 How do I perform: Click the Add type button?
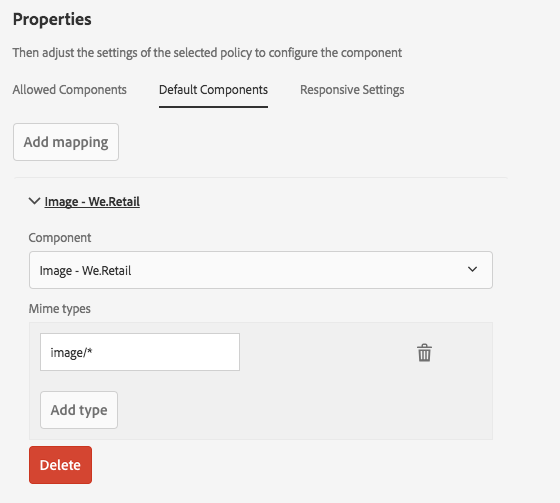point(79,410)
